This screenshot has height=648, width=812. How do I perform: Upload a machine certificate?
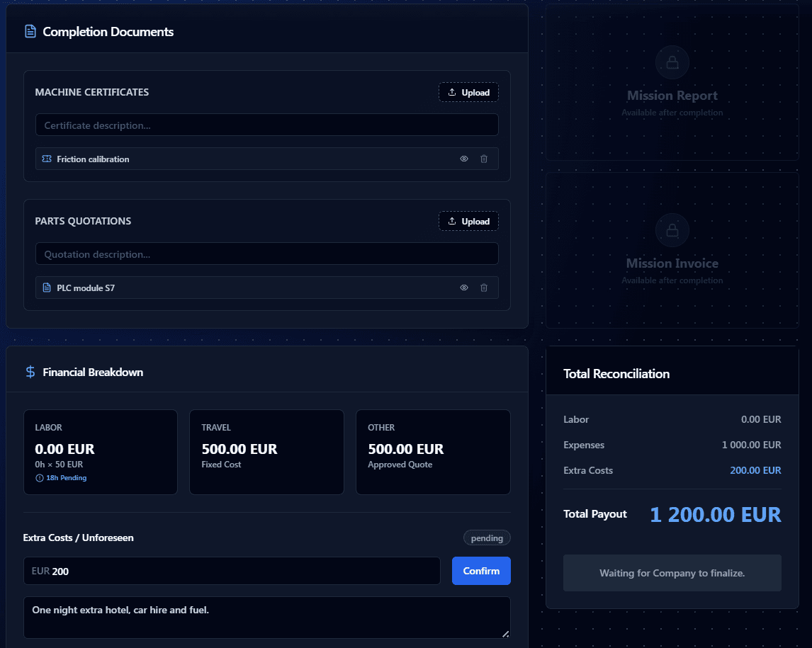pyautogui.click(x=468, y=93)
